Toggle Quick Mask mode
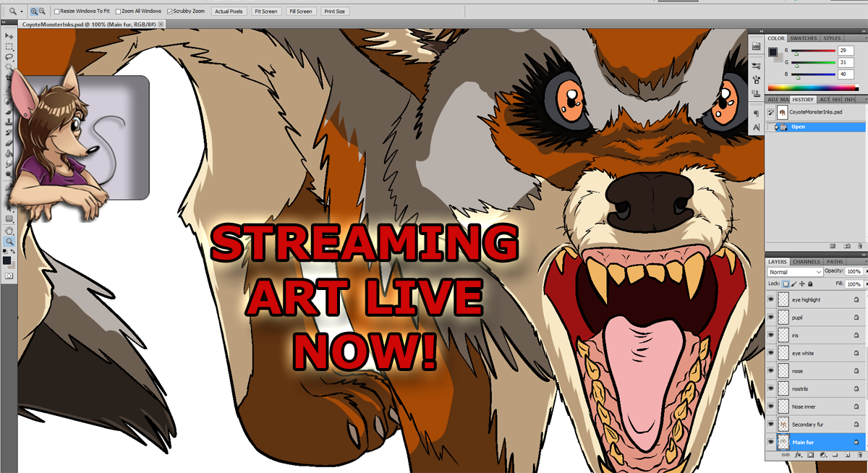Viewport: 868px width, 473px height. pos(9,276)
